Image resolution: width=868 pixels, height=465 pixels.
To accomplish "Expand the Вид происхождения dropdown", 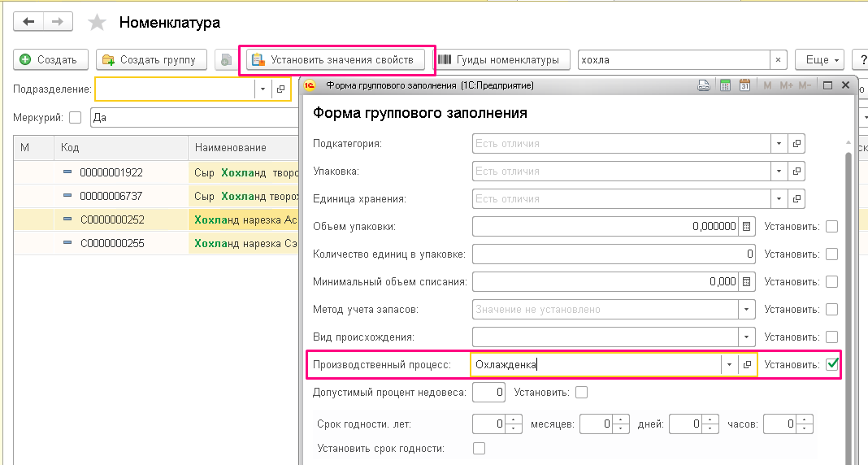I will 747,337.
